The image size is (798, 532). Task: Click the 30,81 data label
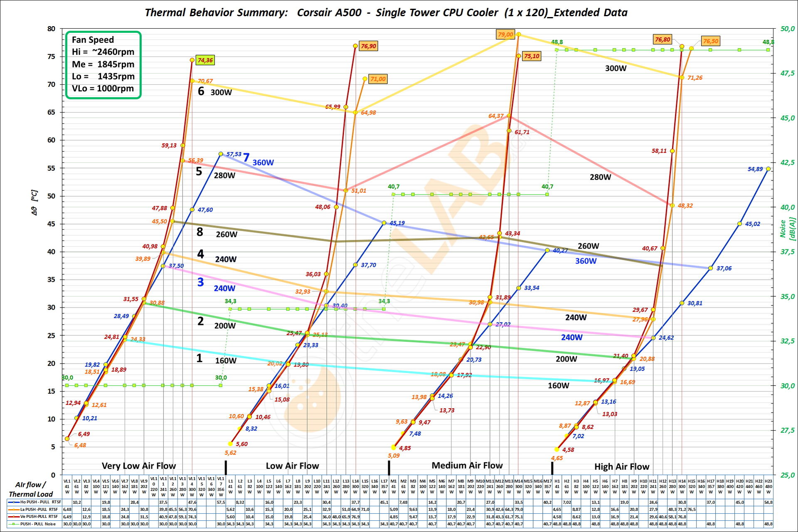(x=695, y=303)
